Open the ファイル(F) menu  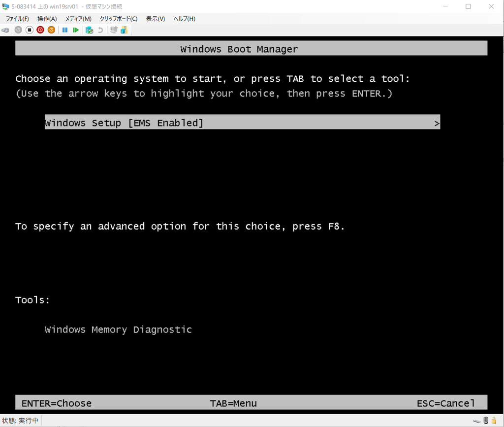click(x=17, y=19)
